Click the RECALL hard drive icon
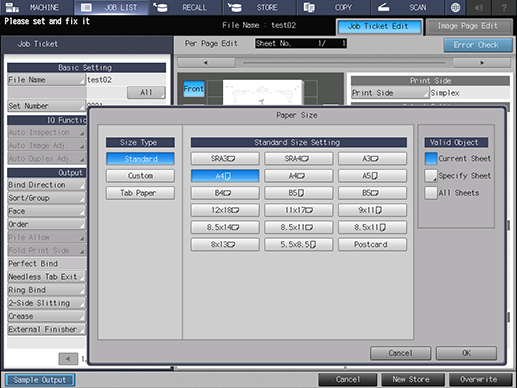 pyautogui.click(x=160, y=7)
